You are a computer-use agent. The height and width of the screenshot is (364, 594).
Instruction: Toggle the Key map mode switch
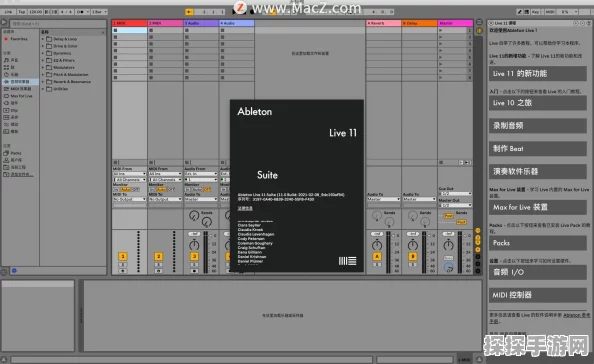coord(535,12)
